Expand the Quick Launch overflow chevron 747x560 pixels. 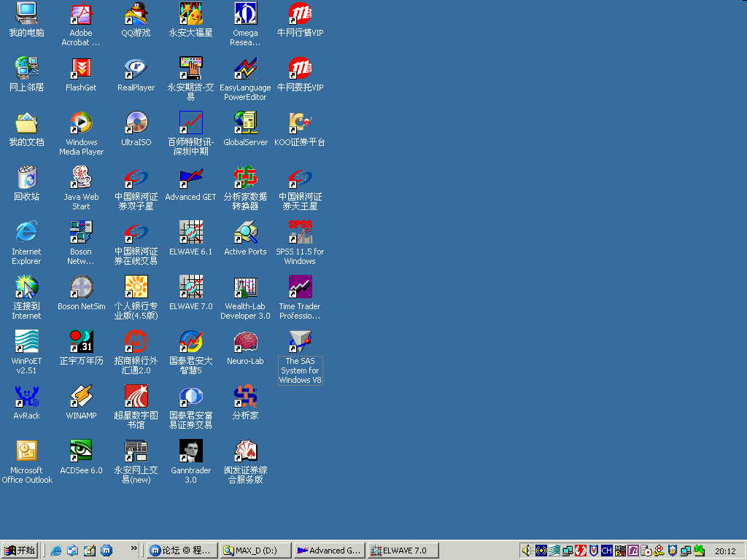click(134, 548)
